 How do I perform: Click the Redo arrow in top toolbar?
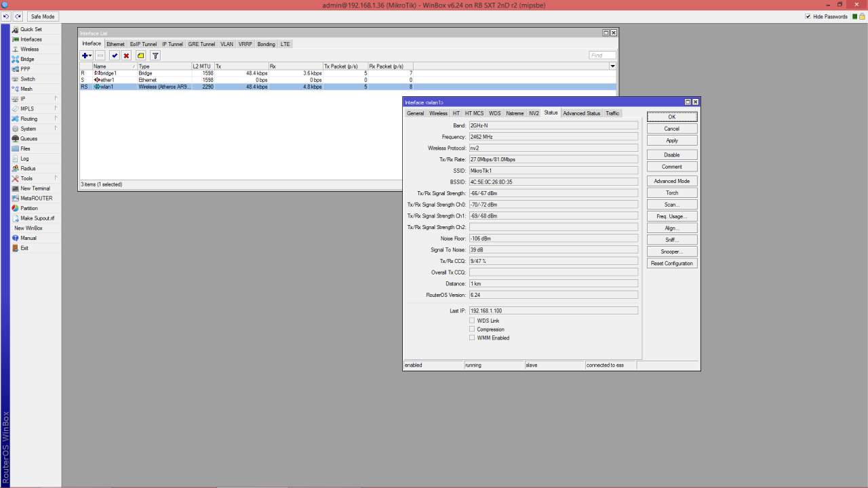pyautogui.click(x=18, y=16)
